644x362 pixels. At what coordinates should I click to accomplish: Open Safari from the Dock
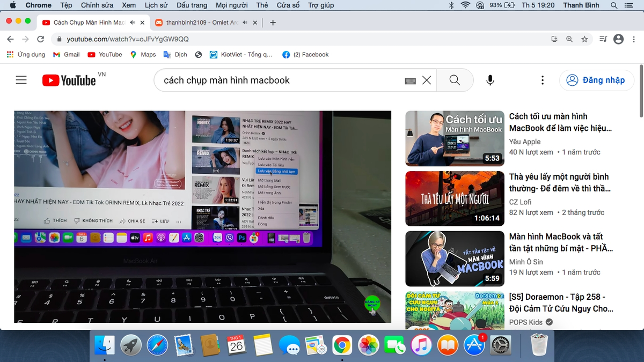pos(157,345)
